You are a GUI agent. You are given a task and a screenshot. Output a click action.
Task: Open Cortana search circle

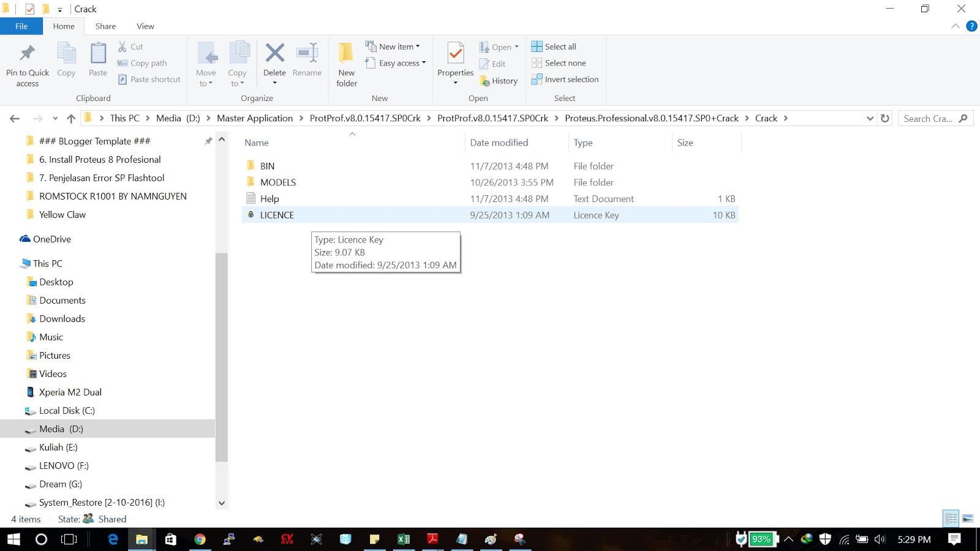41,539
